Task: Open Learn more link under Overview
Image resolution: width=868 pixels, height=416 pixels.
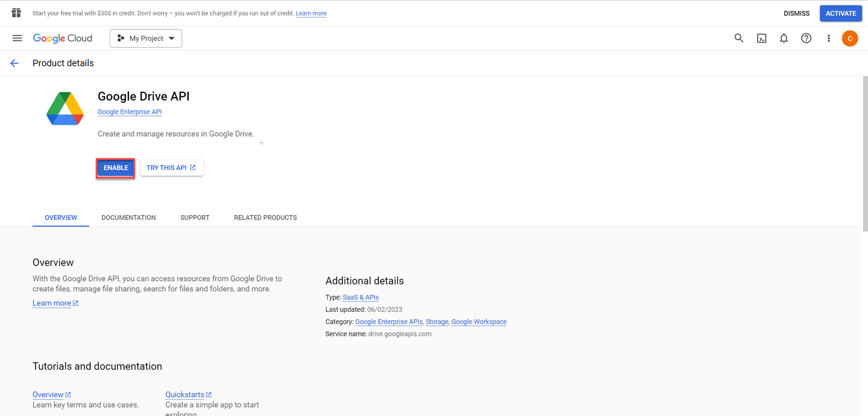Action: (x=55, y=303)
